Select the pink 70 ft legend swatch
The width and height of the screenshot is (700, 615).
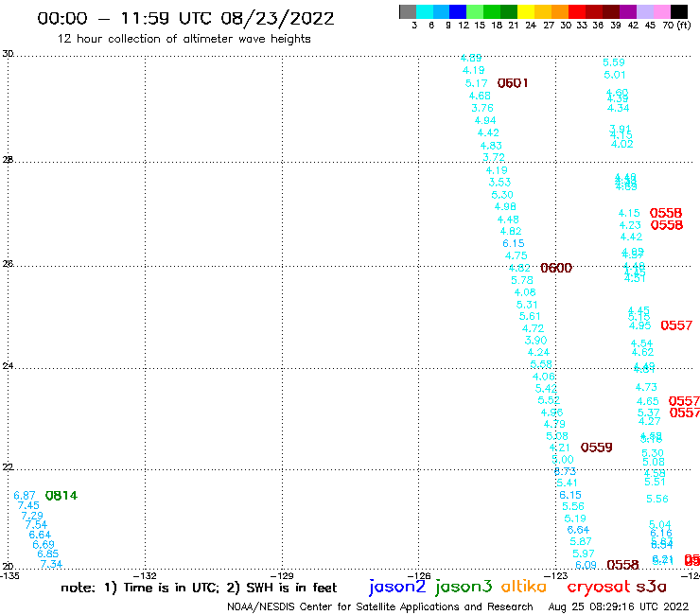point(661,11)
